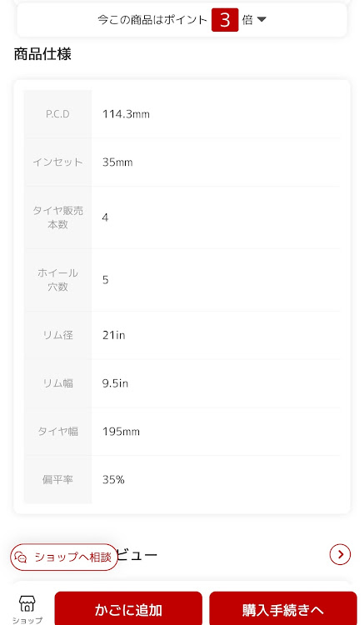The image size is (364, 625).
Task: Open the レビュー section heading
Action: [x=137, y=555]
